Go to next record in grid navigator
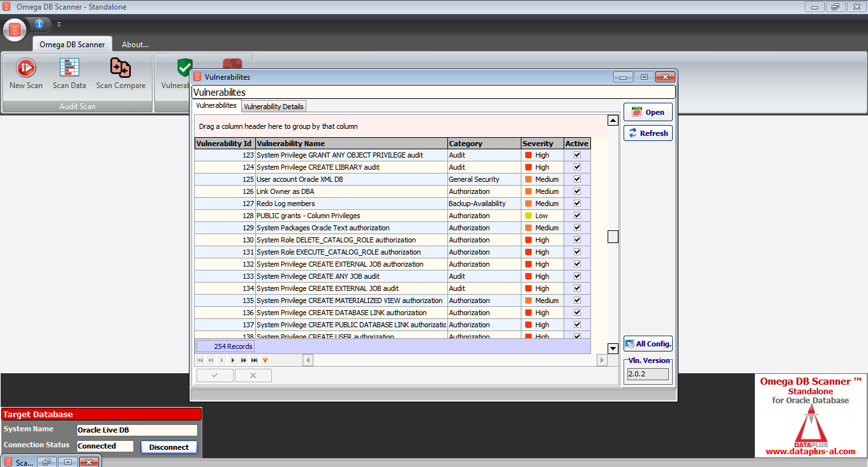Viewport: 868px width, 467px height. point(232,360)
